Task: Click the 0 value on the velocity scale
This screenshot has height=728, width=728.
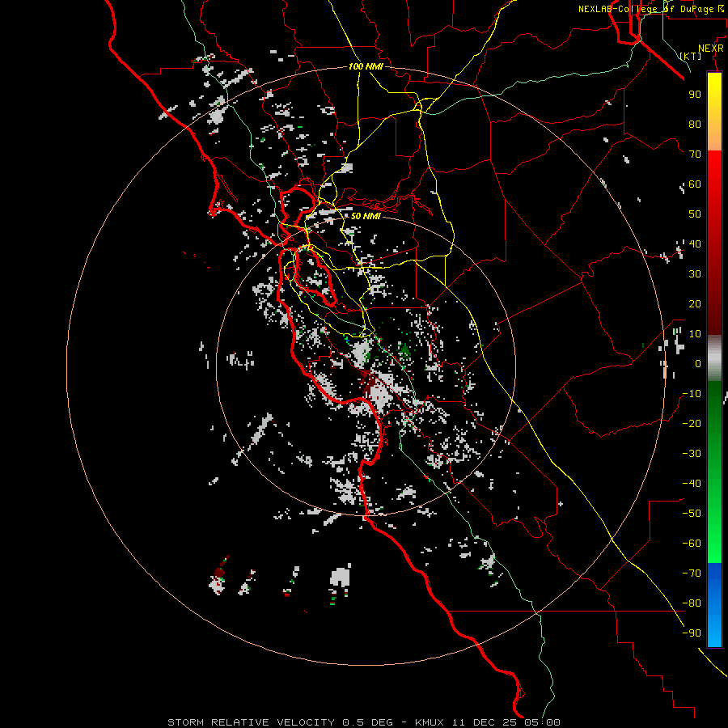Action: point(698,363)
